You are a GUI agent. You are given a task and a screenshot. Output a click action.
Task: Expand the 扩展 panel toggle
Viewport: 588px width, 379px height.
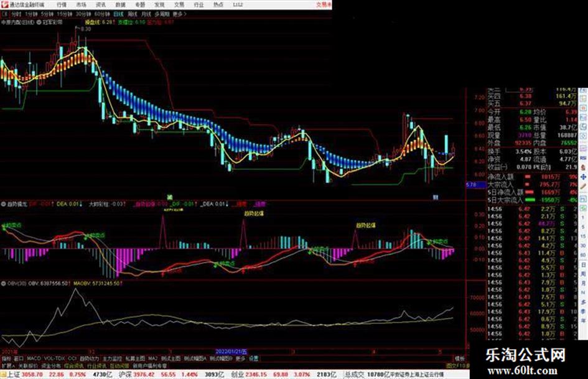coord(7,365)
